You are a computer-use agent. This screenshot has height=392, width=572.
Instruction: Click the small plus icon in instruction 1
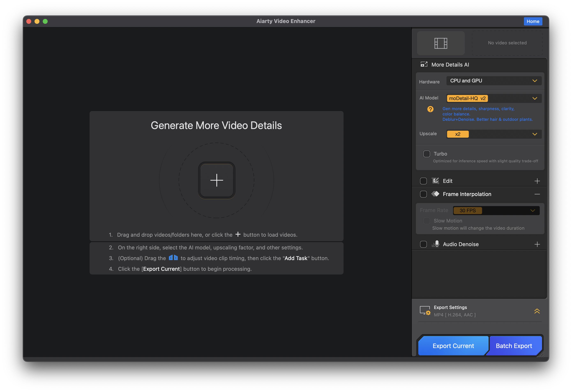[x=238, y=234]
